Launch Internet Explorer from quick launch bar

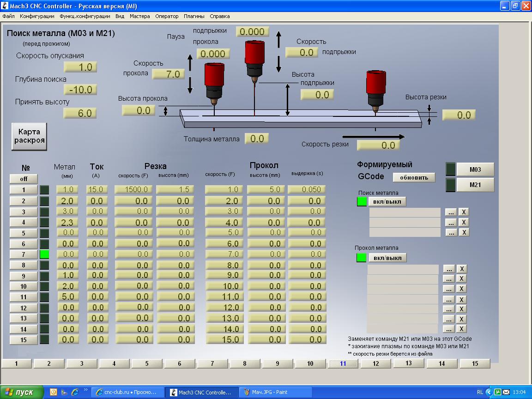tap(75, 392)
